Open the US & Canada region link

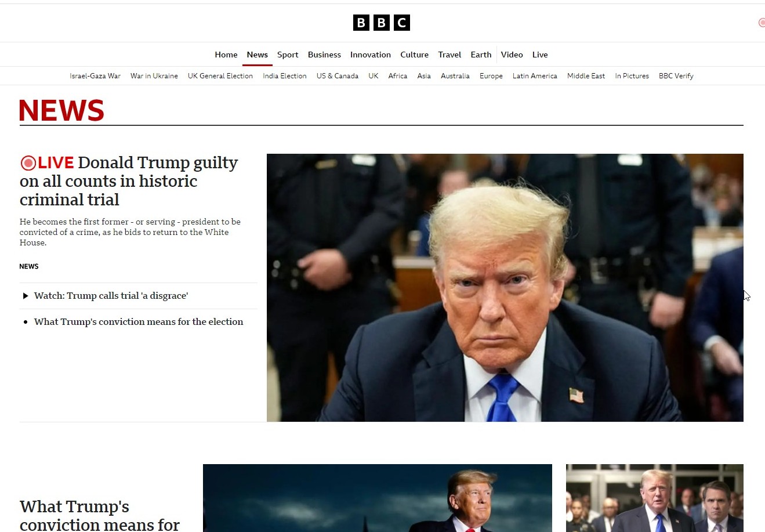[338, 76]
